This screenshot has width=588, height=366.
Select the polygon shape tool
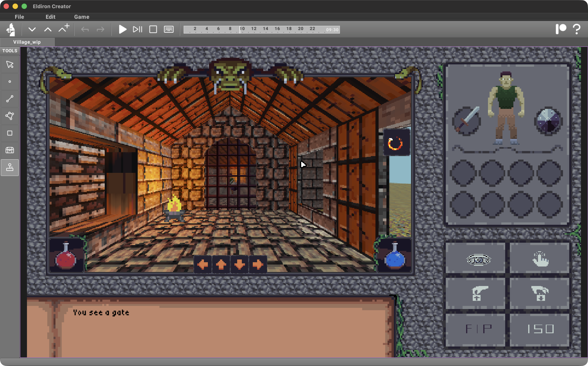[10, 116]
